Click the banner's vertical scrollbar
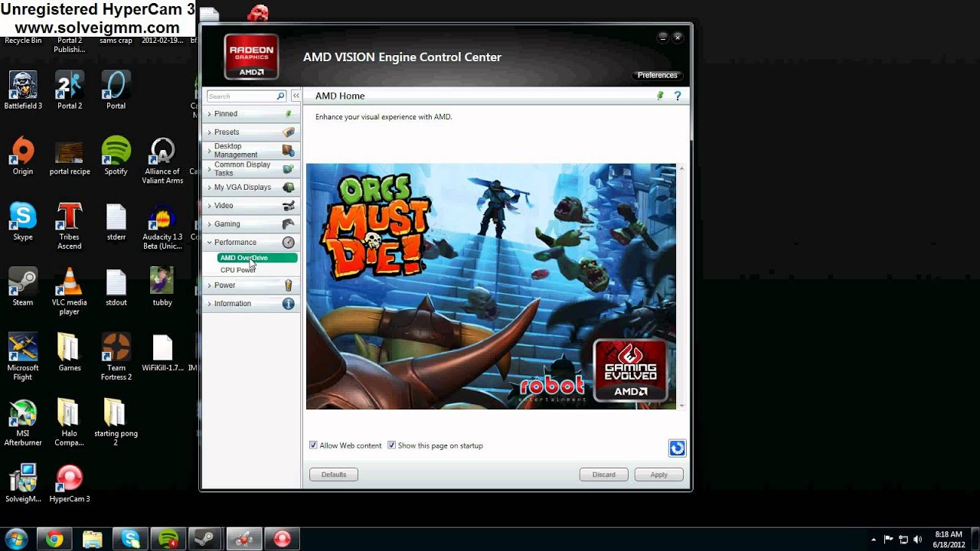This screenshot has width=980, height=551. [681, 286]
